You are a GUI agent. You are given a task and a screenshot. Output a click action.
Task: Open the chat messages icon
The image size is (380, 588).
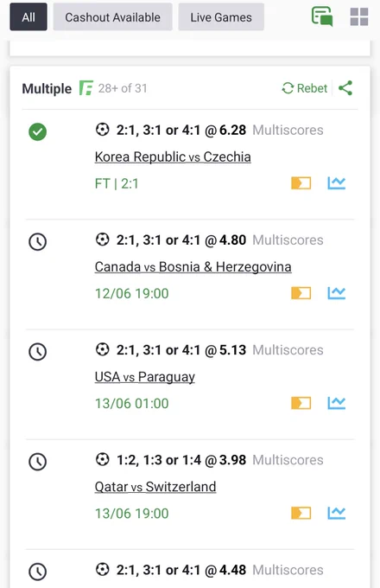click(x=322, y=16)
